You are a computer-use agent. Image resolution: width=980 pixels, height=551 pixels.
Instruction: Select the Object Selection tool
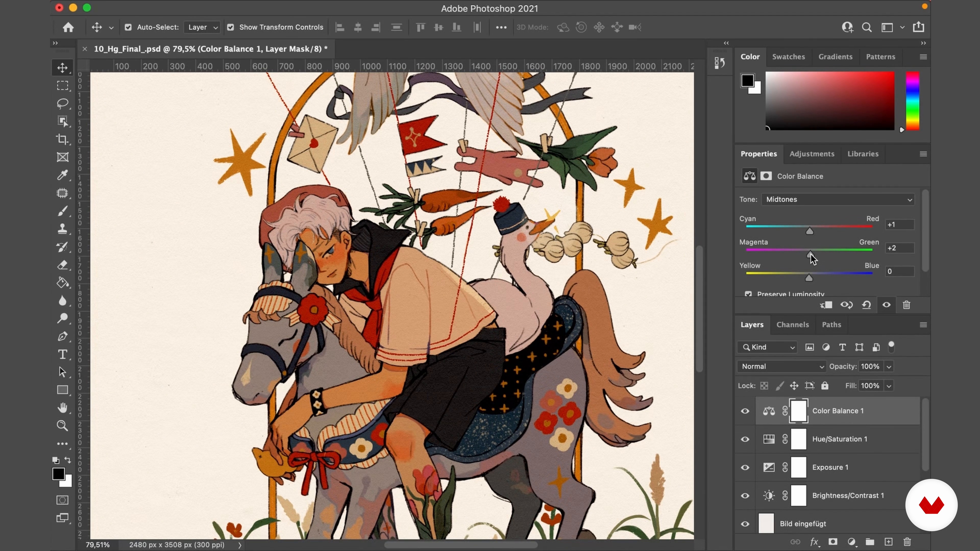pyautogui.click(x=62, y=121)
